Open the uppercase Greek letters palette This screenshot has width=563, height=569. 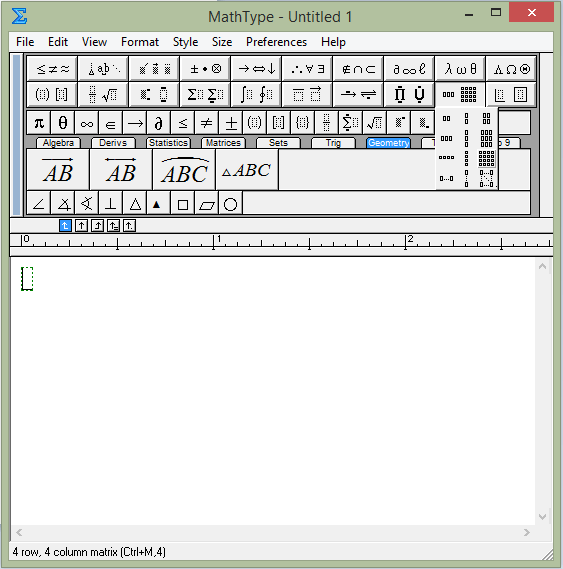coord(511,69)
